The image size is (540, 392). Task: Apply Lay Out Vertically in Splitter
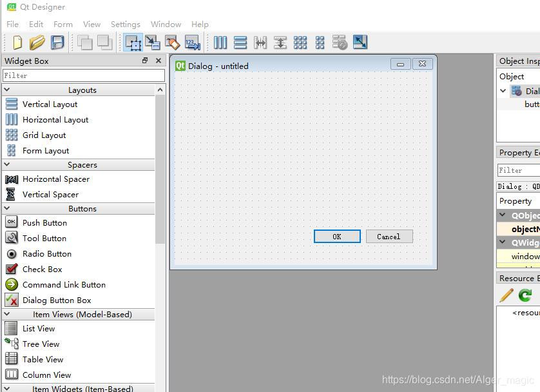[280, 43]
